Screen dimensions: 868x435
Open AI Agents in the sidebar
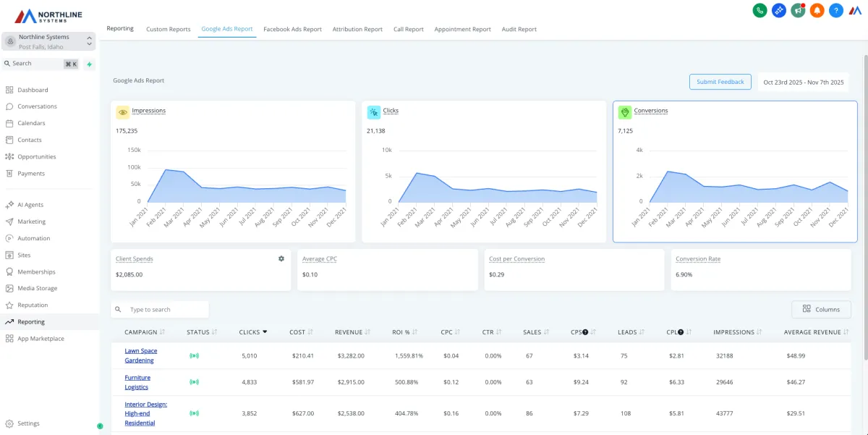[30, 205]
